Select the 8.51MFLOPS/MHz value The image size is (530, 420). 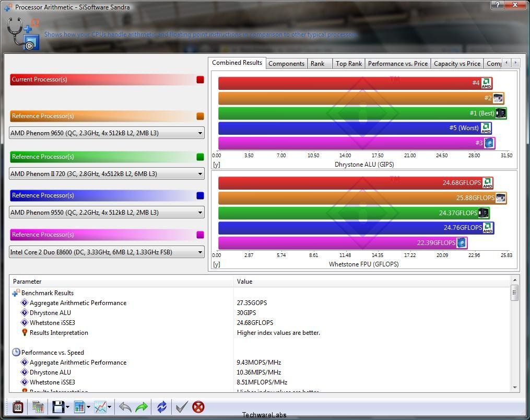pos(262,382)
